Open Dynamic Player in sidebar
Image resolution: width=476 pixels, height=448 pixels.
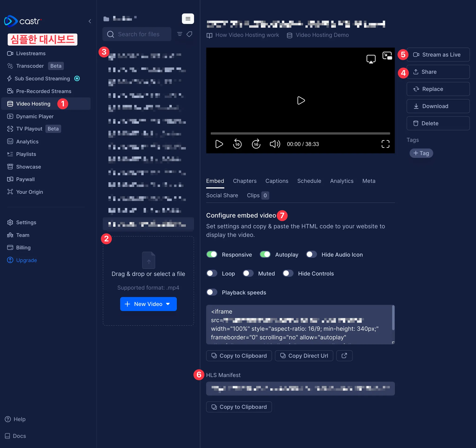tap(35, 116)
